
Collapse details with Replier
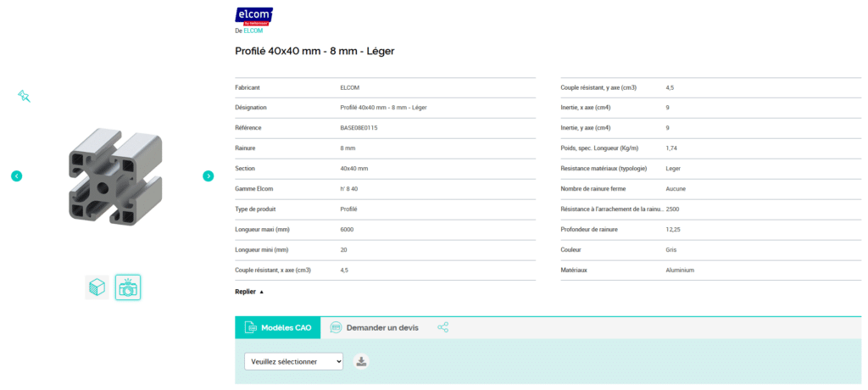tap(249, 292)
